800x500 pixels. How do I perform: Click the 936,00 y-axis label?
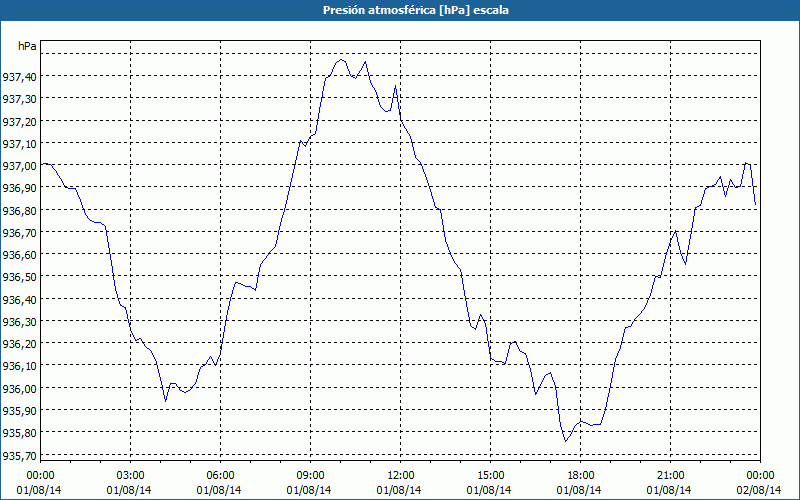(19, 389)
